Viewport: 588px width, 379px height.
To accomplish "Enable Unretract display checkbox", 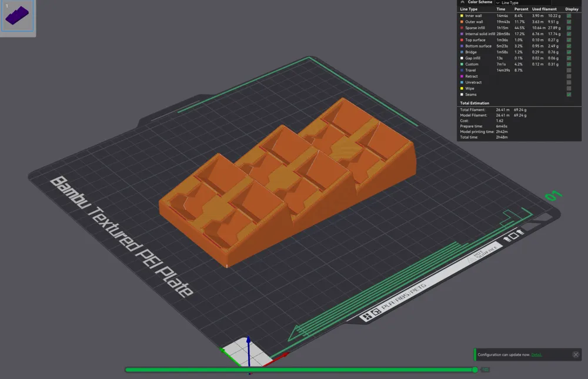I will (569, 82).
